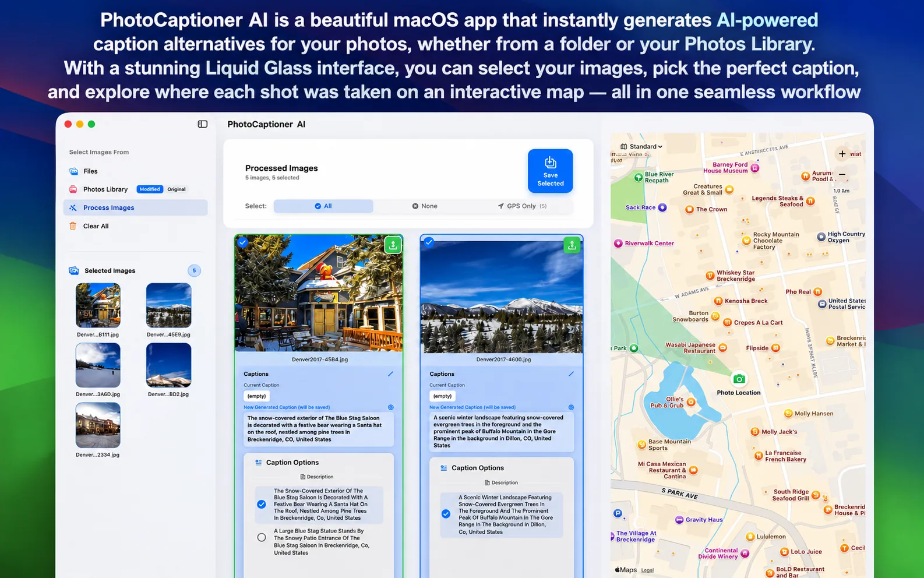Select None images filter
924x578 pixels.
[424, 206]
